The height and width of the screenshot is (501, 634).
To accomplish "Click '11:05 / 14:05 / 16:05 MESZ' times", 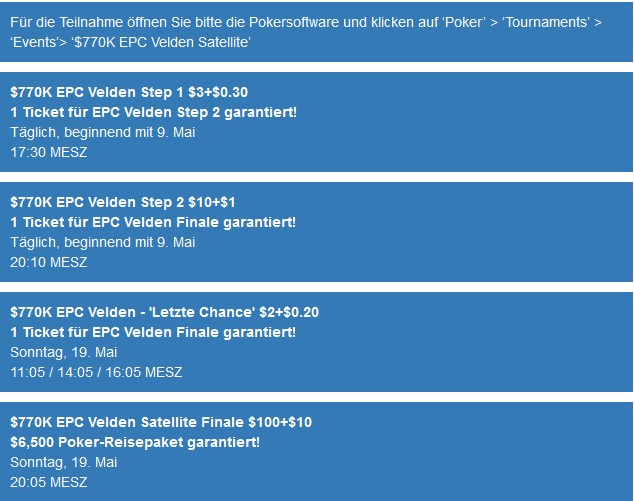I will [x=96, y=372].
